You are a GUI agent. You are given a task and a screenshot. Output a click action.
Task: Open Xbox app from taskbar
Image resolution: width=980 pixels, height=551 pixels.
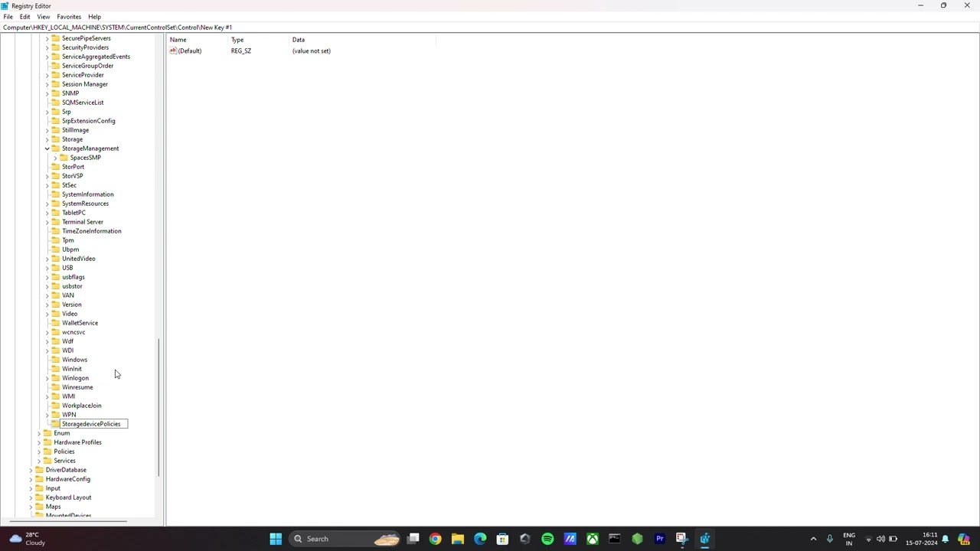[x=592, y=539]
